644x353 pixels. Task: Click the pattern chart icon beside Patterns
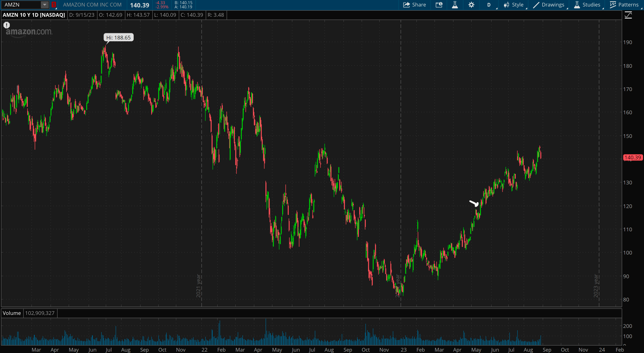[x=613, y=5]
